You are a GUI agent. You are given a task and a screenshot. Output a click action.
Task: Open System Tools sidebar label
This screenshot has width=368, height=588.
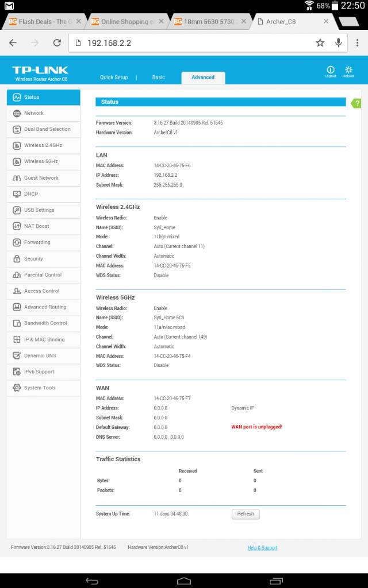(x=40, y=388)
